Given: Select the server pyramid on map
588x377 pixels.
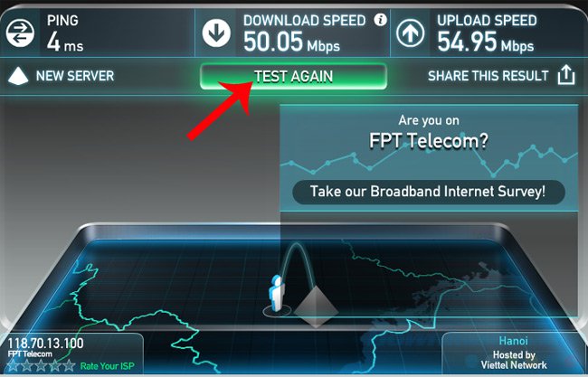Looking at the screenshot, I should coord(316,306).
